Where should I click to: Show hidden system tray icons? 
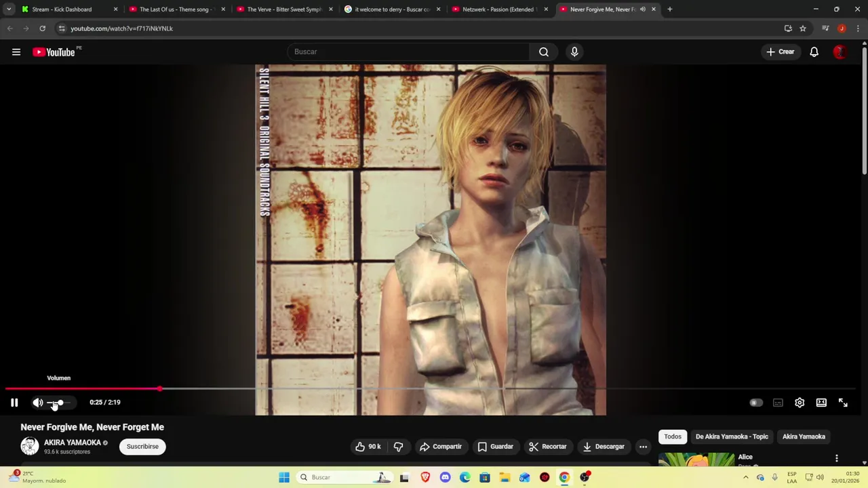745,477
